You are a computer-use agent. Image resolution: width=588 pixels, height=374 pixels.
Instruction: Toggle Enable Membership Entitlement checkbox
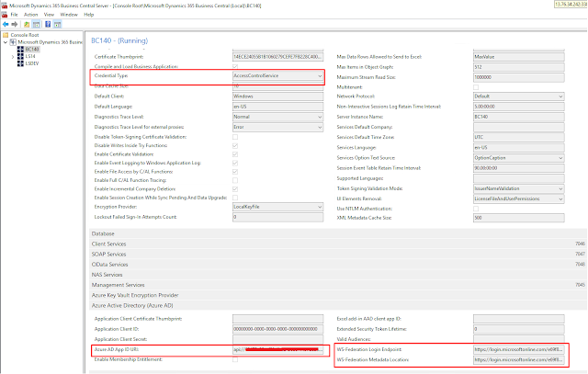pyautogui.click(x=235, y=359)
